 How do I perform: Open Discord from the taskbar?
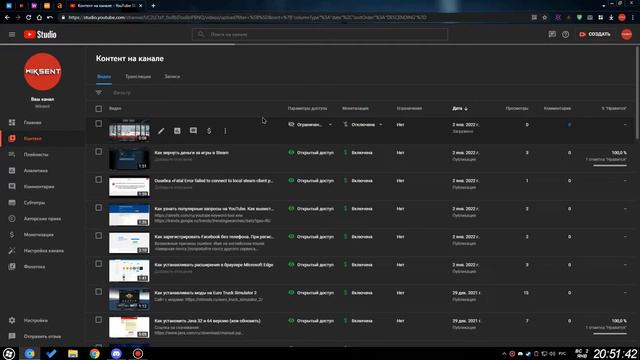click(116, 353)
